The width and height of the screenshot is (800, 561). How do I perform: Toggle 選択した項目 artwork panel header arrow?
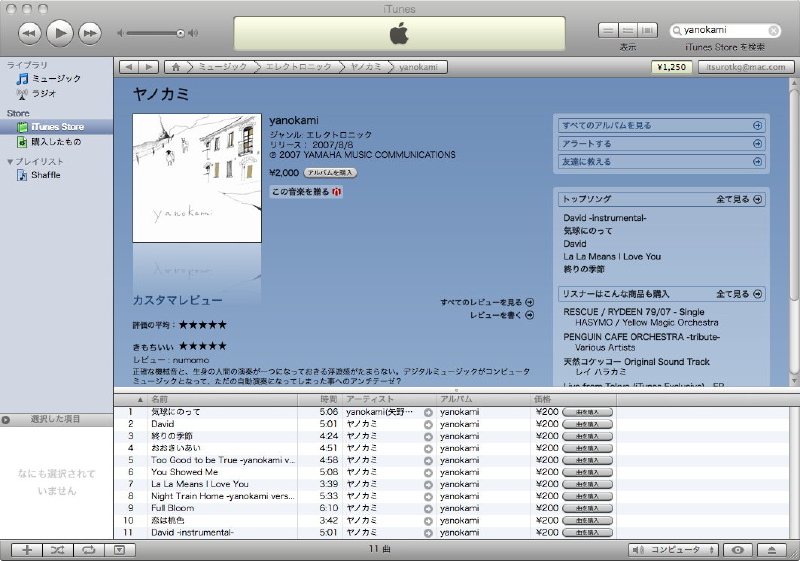[x=6, y=420]
